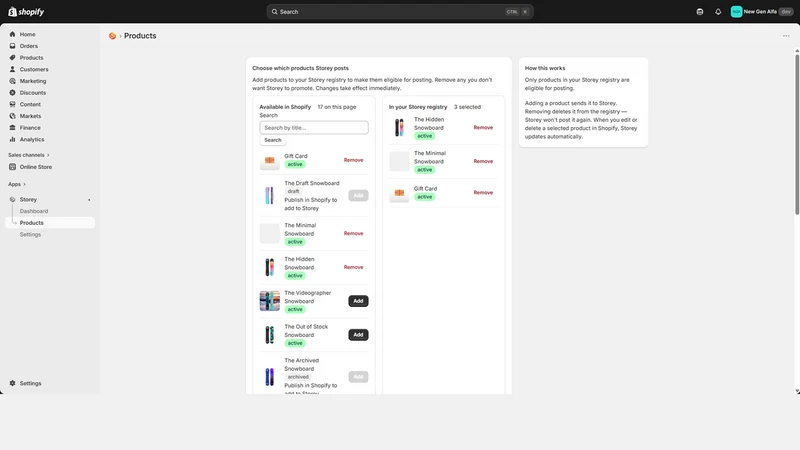Click the Products page title

[x=140, y=36]
